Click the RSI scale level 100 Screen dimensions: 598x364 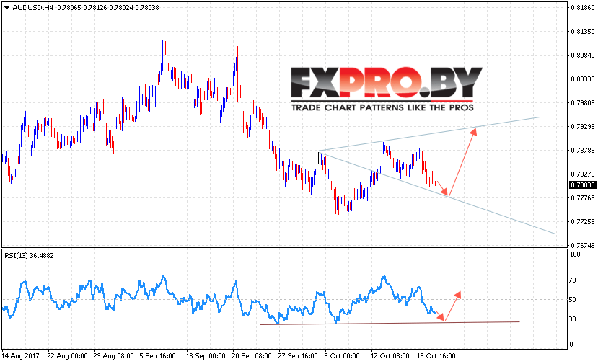point(575,254)
